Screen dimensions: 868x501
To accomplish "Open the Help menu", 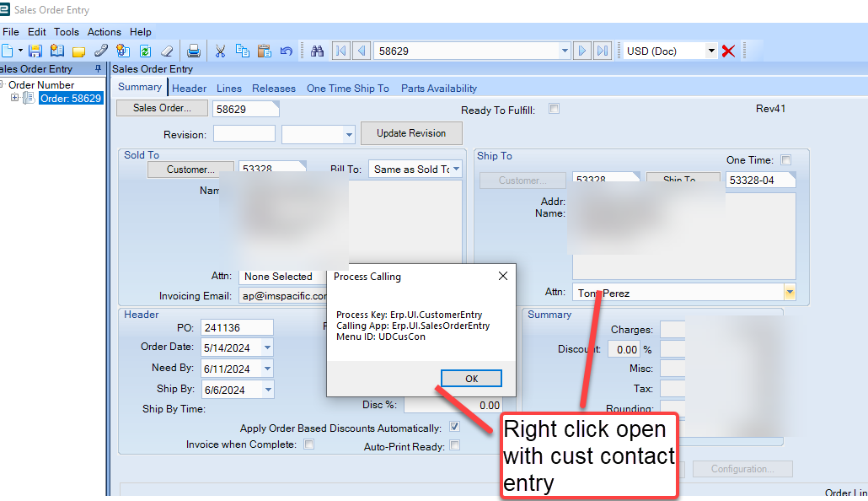I will tap(141, 31).
